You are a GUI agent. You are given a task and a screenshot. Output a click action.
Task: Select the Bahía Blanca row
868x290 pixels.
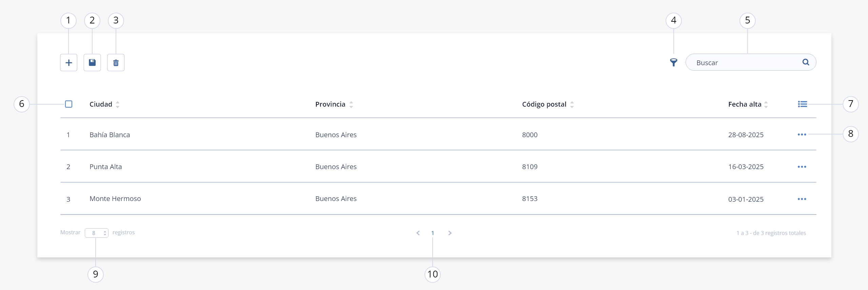438,134
